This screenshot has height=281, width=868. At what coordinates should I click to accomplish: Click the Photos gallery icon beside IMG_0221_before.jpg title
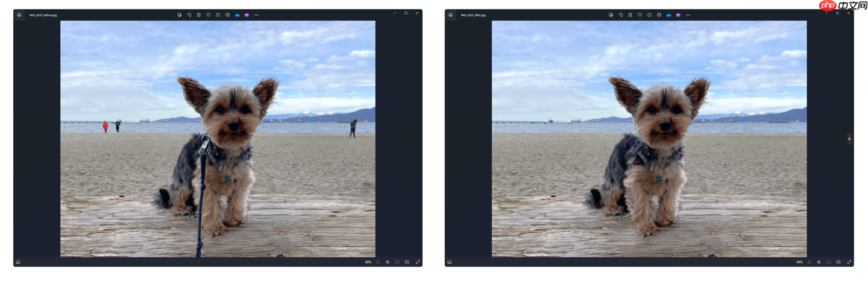(19, 15)
